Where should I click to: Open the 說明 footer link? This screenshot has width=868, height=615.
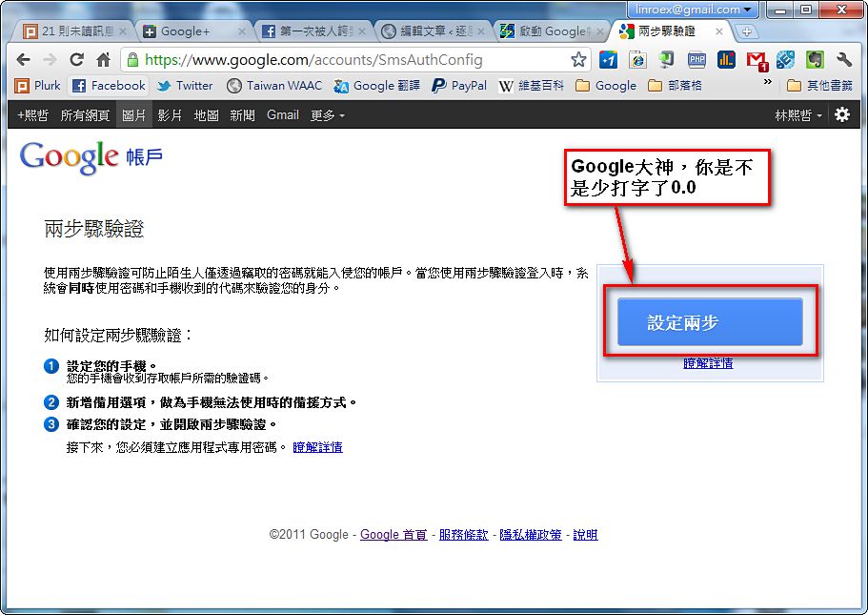click(x=585, y=535)
